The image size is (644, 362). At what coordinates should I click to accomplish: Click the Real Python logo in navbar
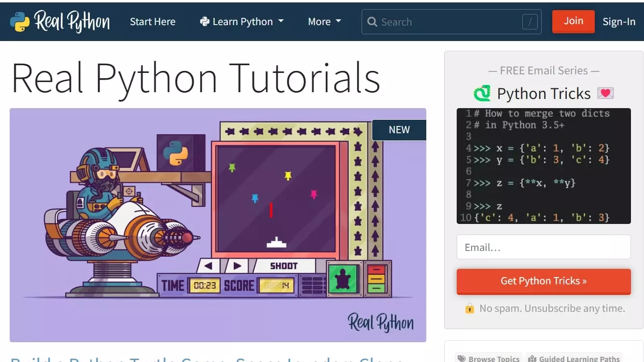point(60,22)
